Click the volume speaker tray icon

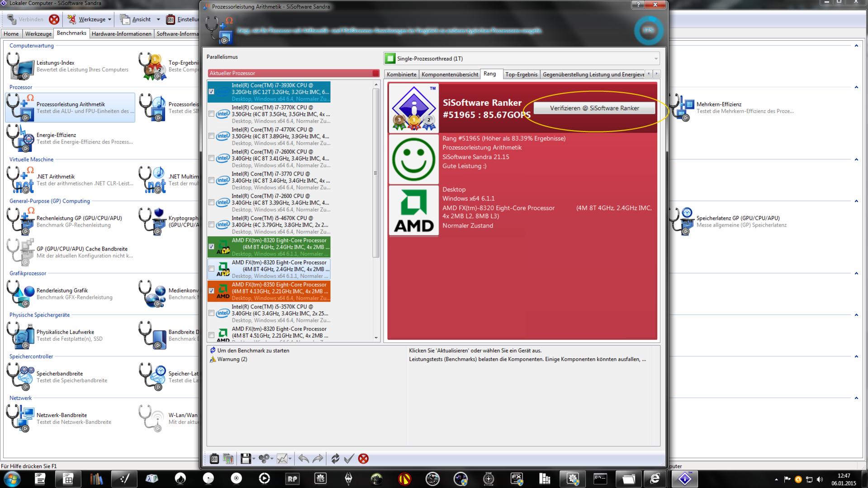click(x=820, y=479)
